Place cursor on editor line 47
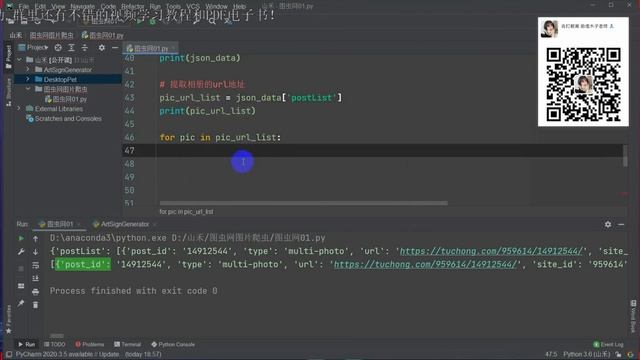 372,151
